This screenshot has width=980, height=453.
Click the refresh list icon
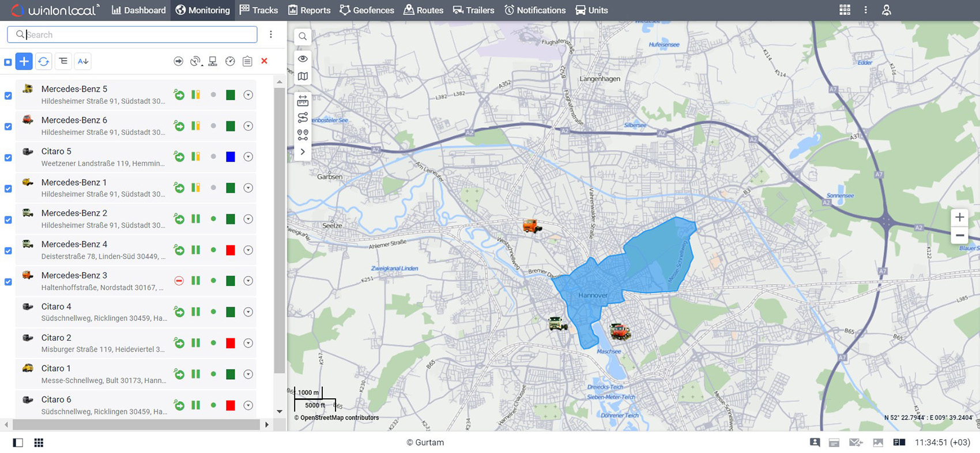pos(44,61)
